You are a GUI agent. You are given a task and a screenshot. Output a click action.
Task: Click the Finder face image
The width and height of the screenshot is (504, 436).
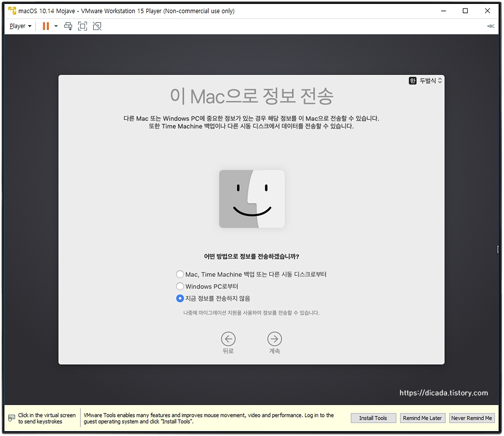tap(252, 199)
